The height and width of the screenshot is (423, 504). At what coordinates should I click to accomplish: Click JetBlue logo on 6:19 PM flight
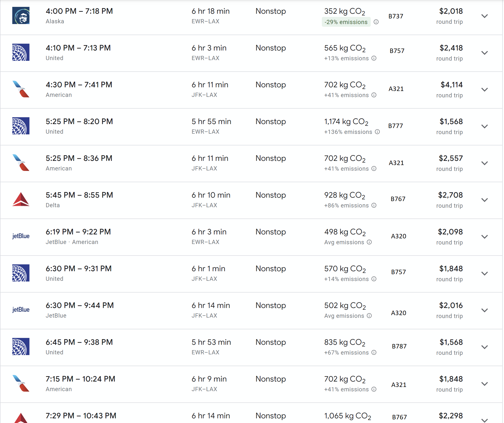point(21,236)
